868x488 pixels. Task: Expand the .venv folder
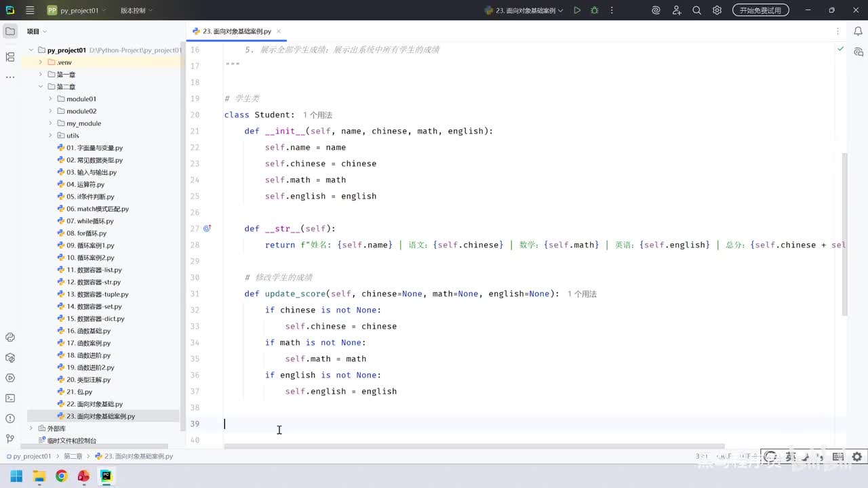tap(41, 62)
